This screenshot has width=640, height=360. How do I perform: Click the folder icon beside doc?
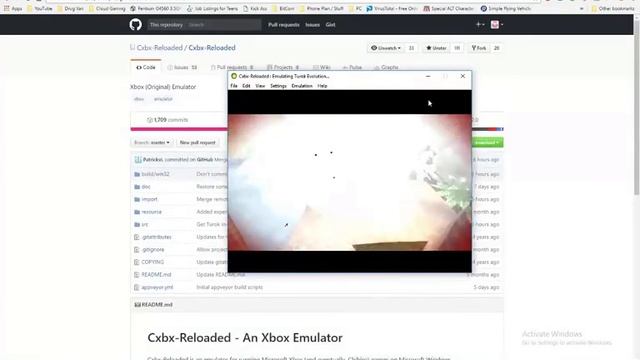coord(137,187)
